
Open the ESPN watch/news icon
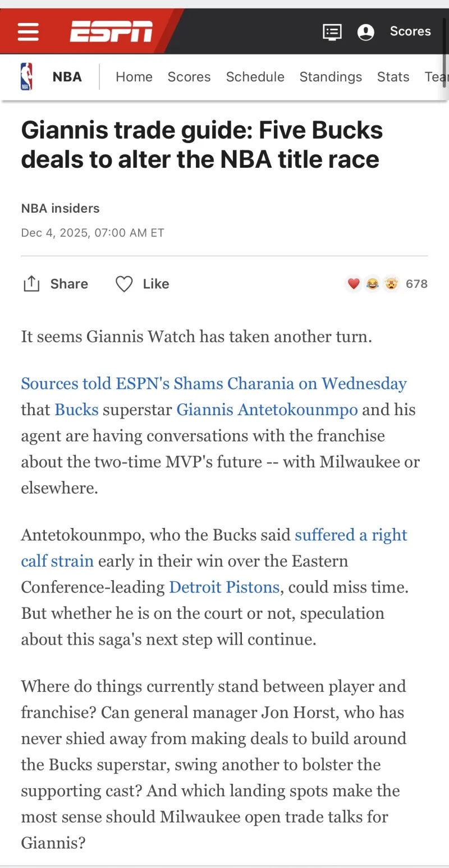click(332, 31)
